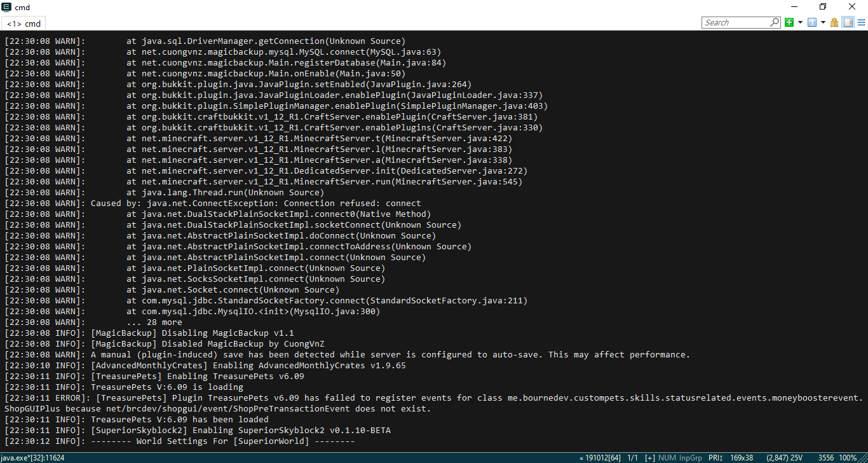868x463 pixels.
Task: Click the padlock icon in the toolbar
Action: [x=834, y=22]
